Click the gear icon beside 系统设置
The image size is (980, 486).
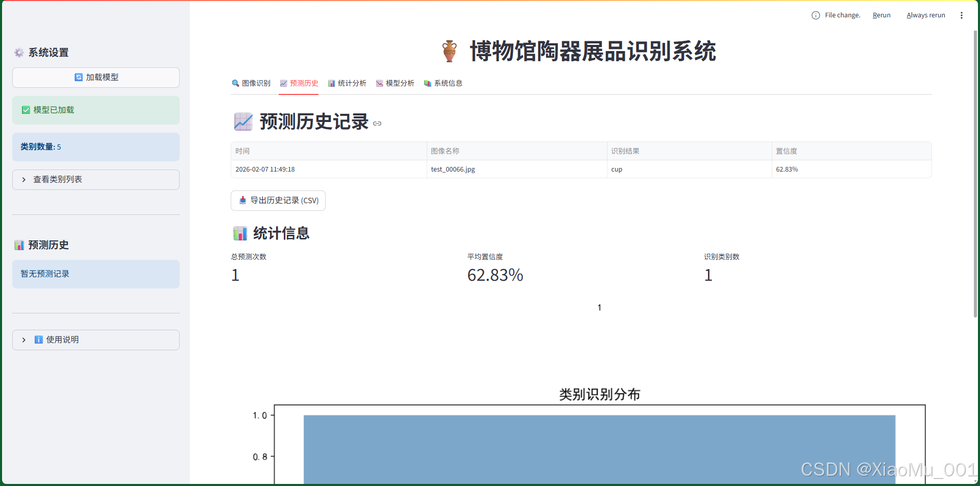click(x=19, y=53)
